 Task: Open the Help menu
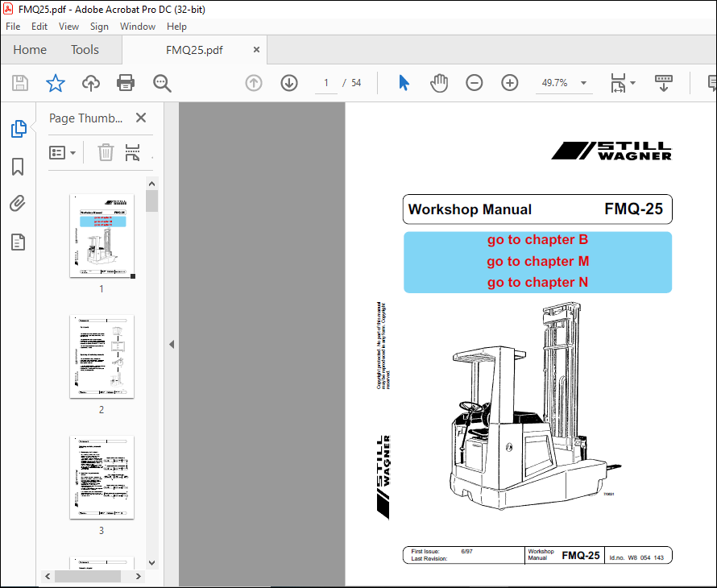pos(176,27)
